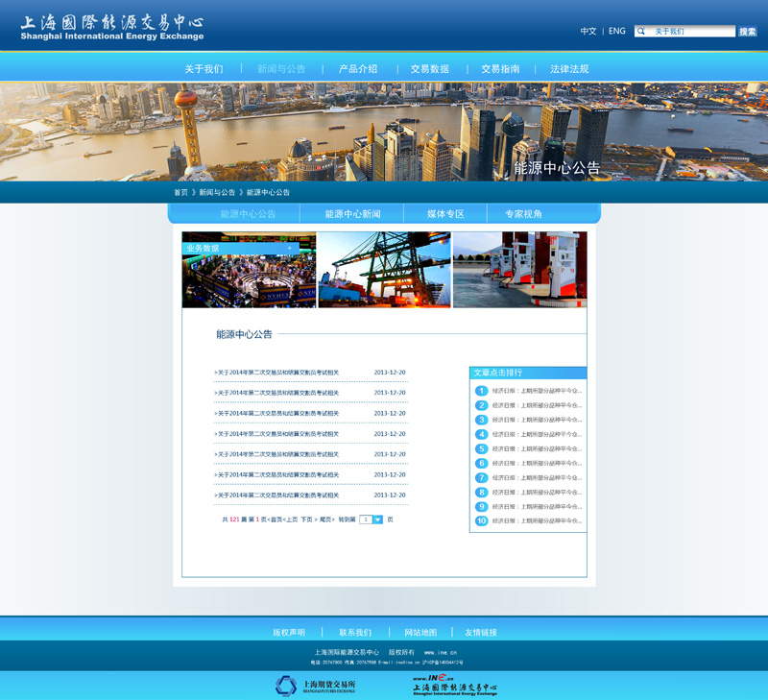The width and height of the screenshot is (768, 700).
Task: Open the article ranked number 7
Action: pyautogui.click(x=537, y=477)
